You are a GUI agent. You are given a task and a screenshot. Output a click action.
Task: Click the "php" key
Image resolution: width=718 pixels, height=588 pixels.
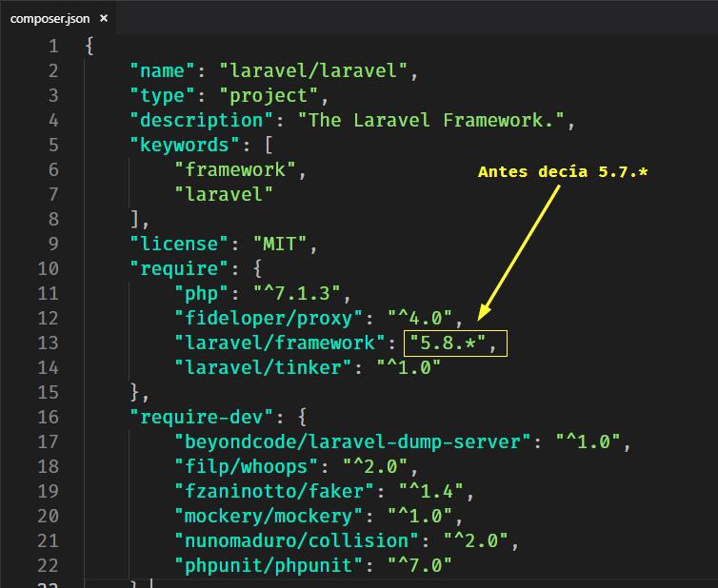tap(202, 293)
